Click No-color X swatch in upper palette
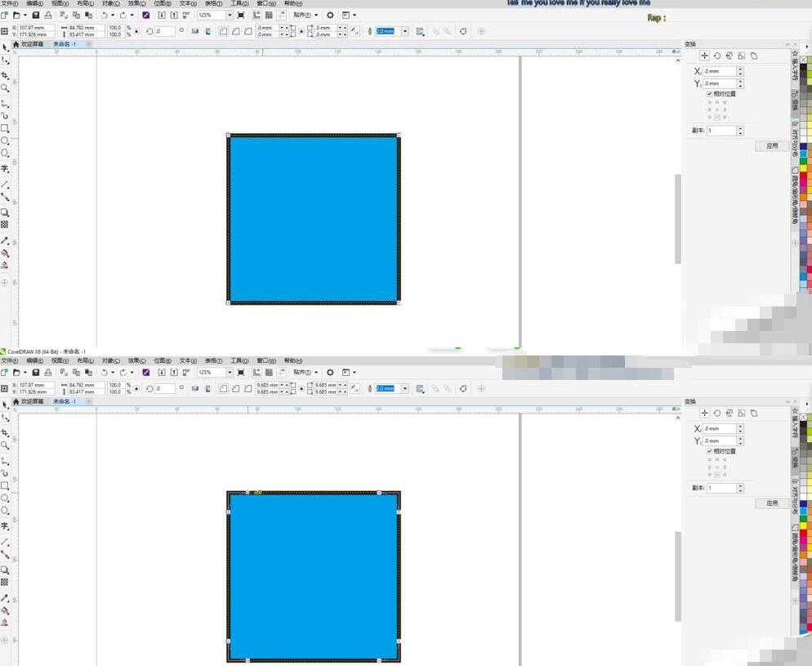Screen dimensions: 812x666 pyautogui.click(x=804, y=60)
